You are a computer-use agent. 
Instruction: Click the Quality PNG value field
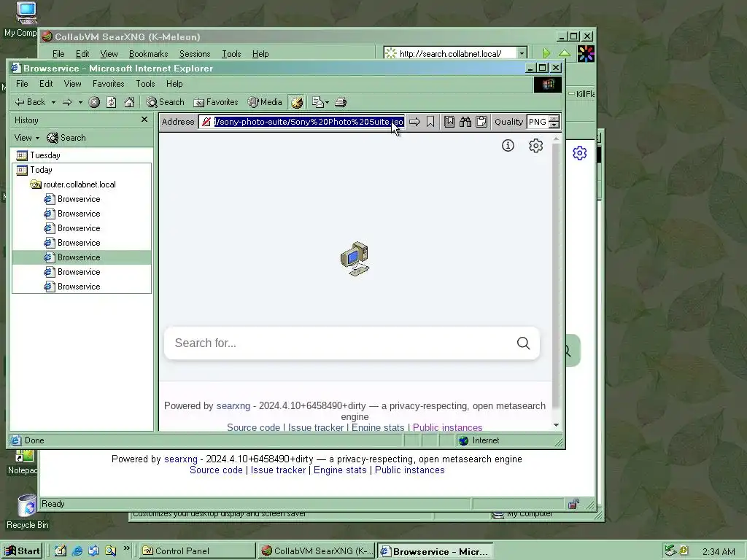point(538,122)
